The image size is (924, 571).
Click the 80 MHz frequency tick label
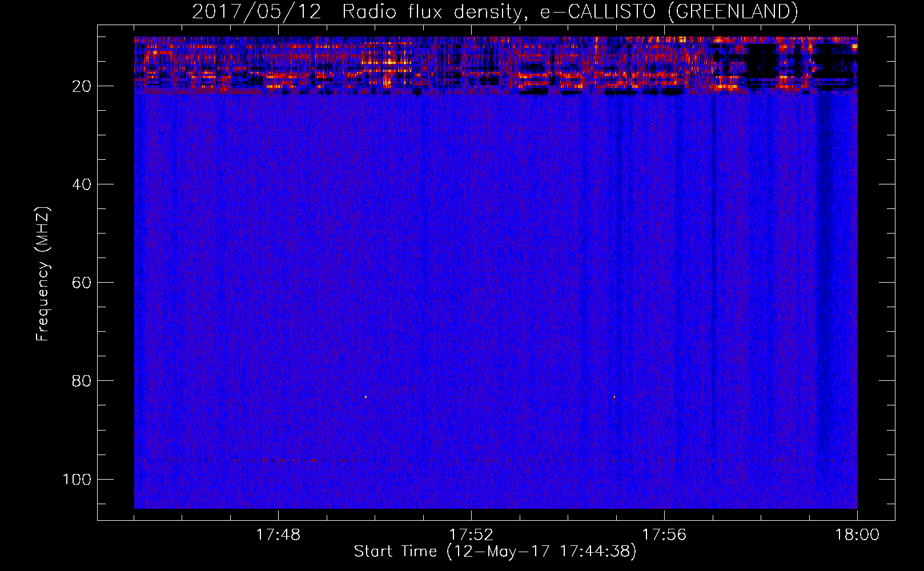(82, 381)
